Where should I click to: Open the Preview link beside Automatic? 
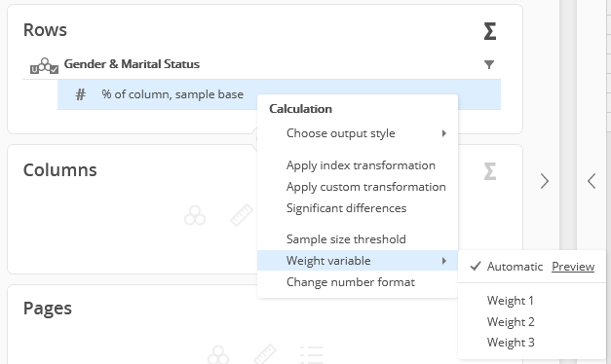573,267
